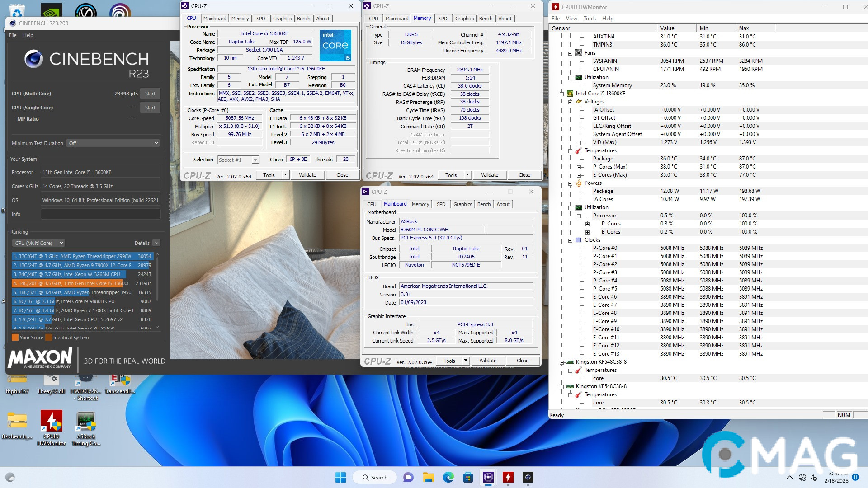Screen dimensions: 868x488
Task: Open File Explorer from the taskbar
Action: point(428,477)
